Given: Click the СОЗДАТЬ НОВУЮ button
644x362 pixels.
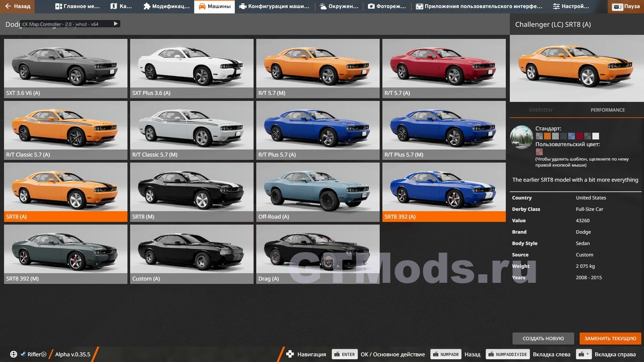Looking at the screenshot, I should coord(543,338).
